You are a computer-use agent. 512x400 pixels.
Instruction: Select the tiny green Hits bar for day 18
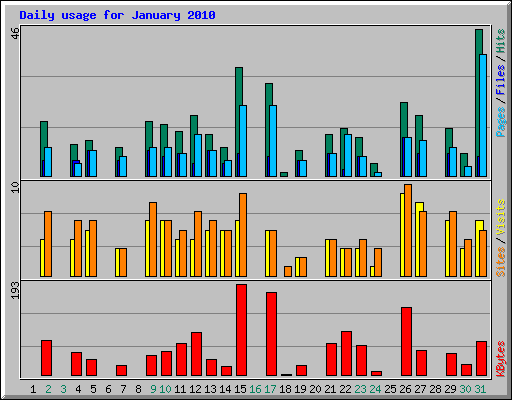point(284,174)
